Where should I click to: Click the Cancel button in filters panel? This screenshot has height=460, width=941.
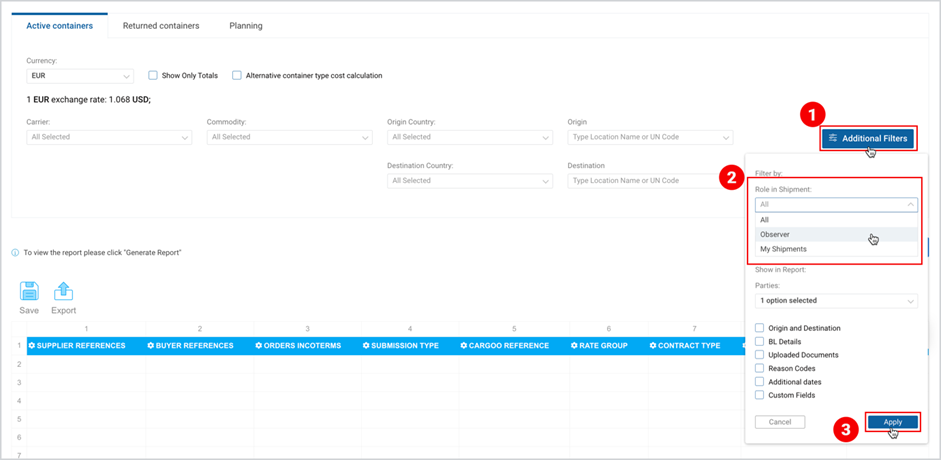pos(780,422)
